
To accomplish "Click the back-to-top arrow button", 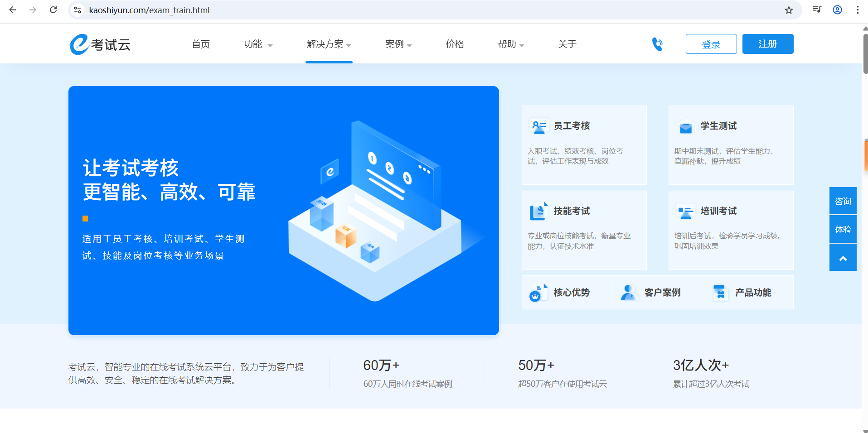I will [843, 258].
